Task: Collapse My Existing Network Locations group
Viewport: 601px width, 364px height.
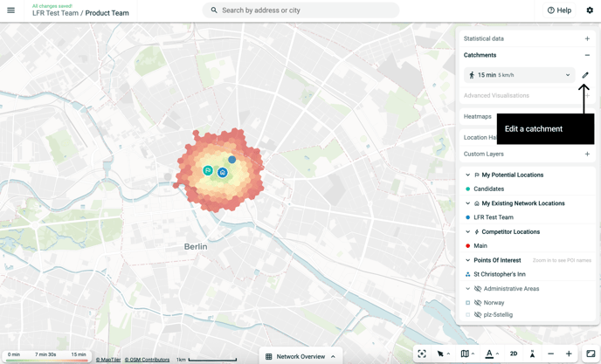Action: pos(467,203)
